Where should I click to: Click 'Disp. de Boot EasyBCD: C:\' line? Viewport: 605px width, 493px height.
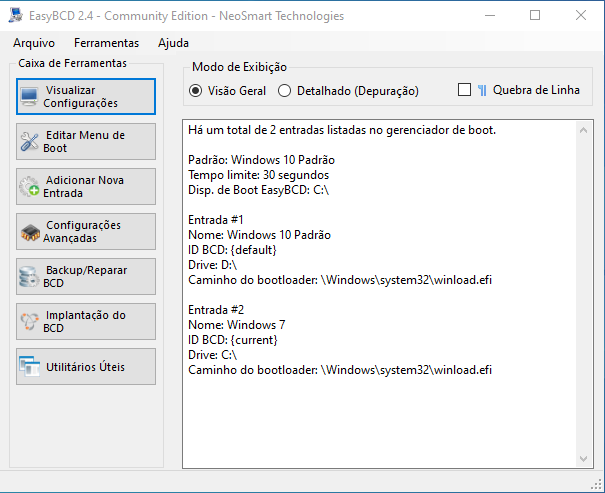pos(259,190)
